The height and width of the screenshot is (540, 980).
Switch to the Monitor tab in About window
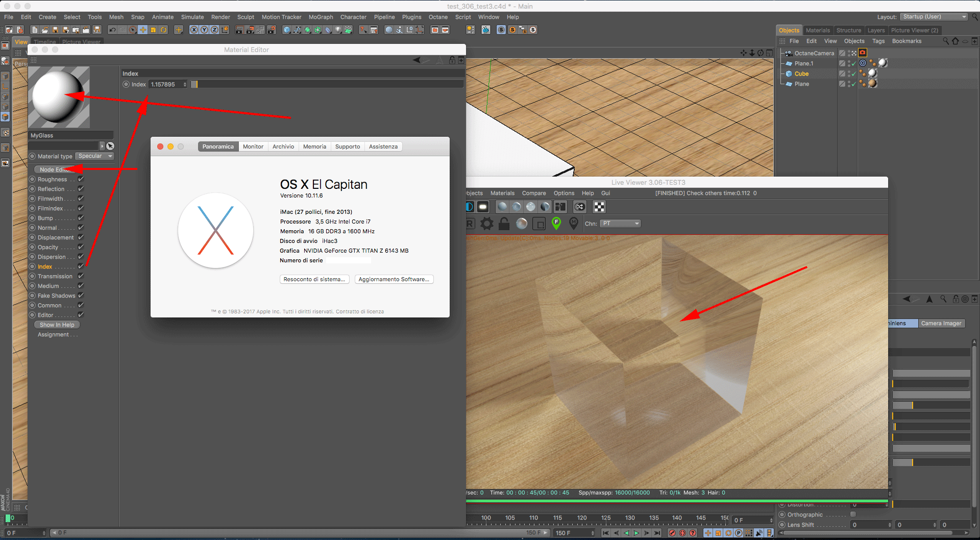tap(253, 146)
